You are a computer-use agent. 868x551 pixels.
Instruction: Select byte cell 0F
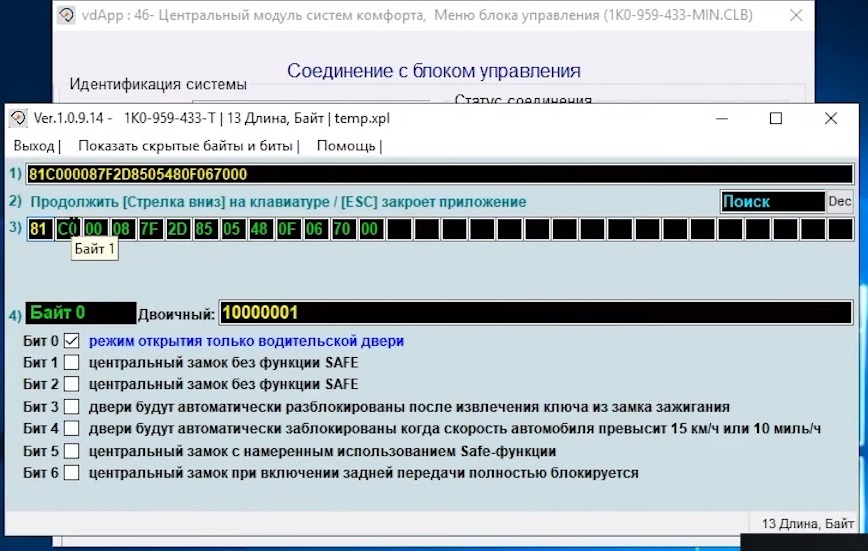(288, 229)
